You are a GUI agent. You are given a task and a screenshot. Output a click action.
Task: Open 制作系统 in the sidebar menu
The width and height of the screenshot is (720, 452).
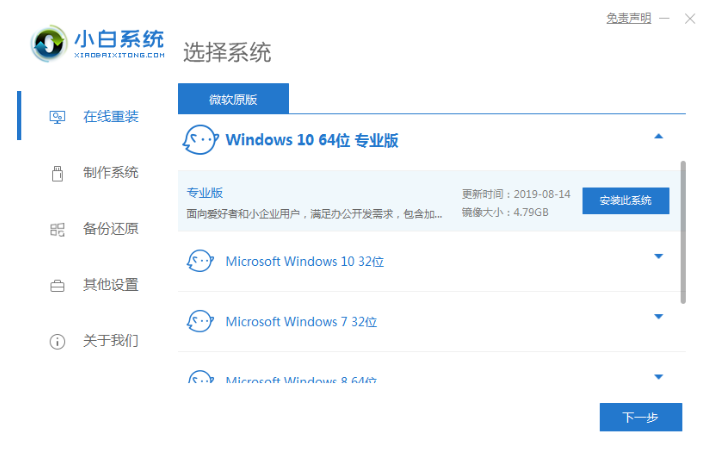tap(110, 173)
